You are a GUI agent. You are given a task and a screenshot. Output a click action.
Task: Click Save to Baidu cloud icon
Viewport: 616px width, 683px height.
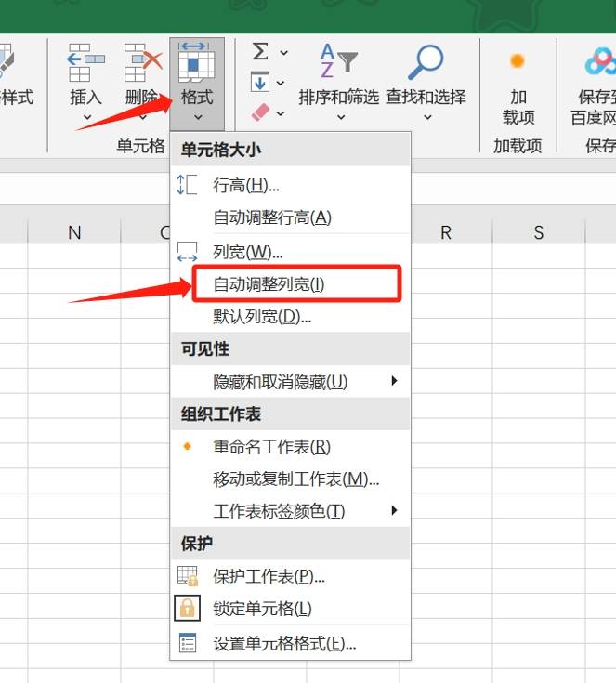click(x=599, y=63)
